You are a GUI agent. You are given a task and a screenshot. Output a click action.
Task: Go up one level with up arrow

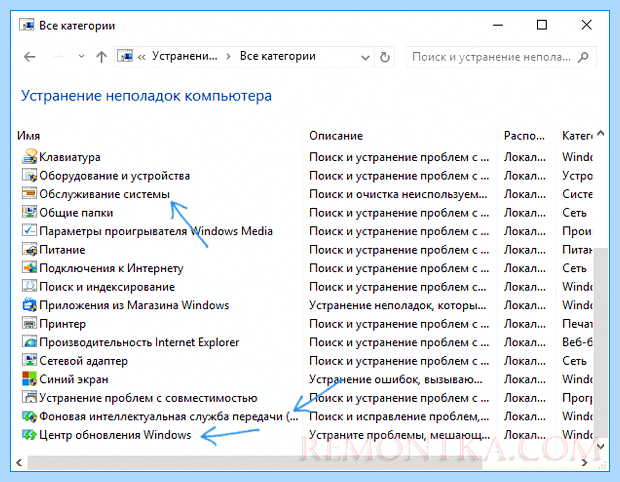[102, 57]
